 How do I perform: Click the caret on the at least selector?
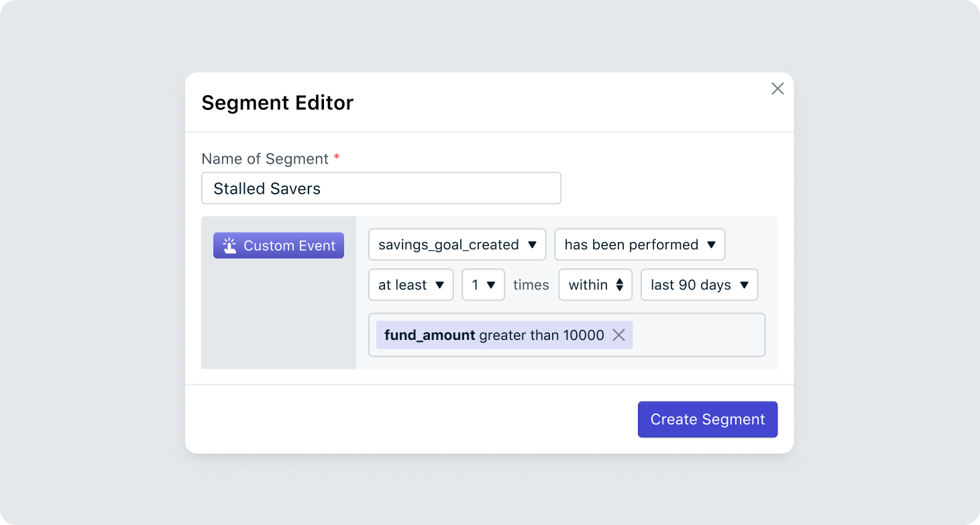tap(439, 285)
